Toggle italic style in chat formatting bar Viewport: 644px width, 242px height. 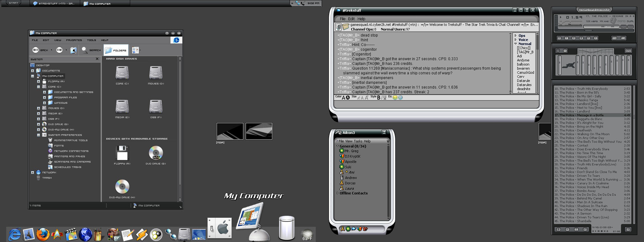(x=382, y=98)
